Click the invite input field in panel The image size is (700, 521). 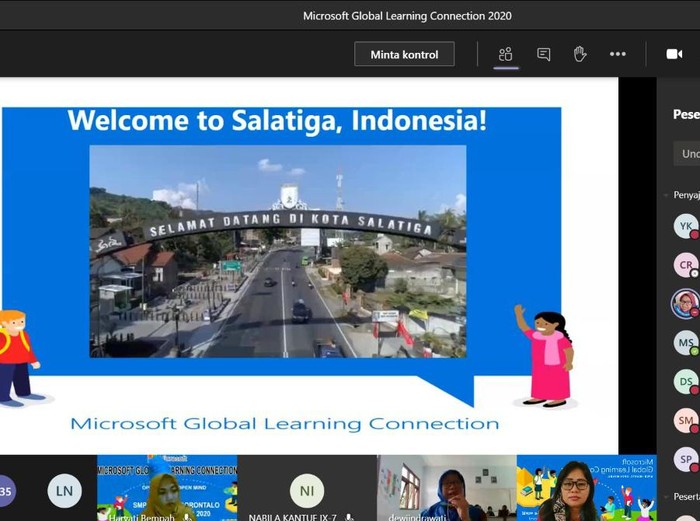tap(687, 154)
